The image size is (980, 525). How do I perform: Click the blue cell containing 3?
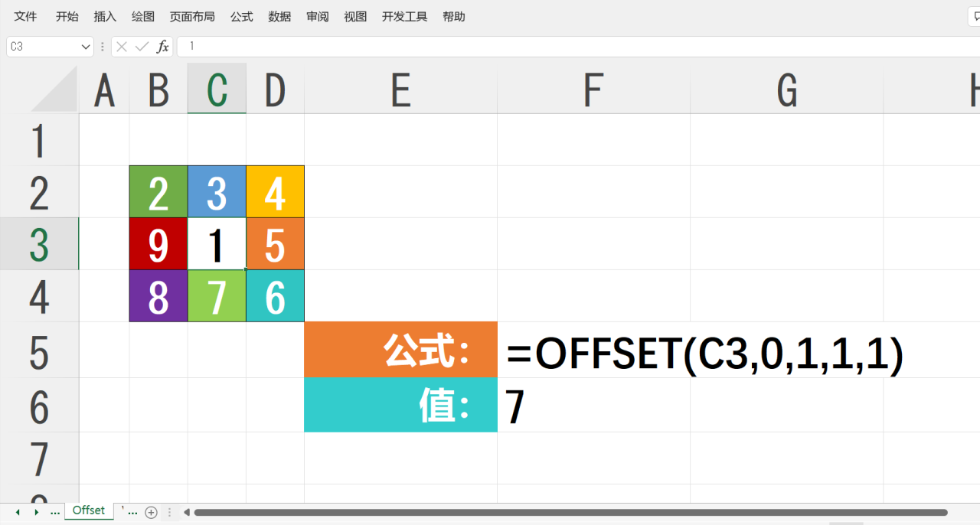pyautogui.click(x=217, y=192)
